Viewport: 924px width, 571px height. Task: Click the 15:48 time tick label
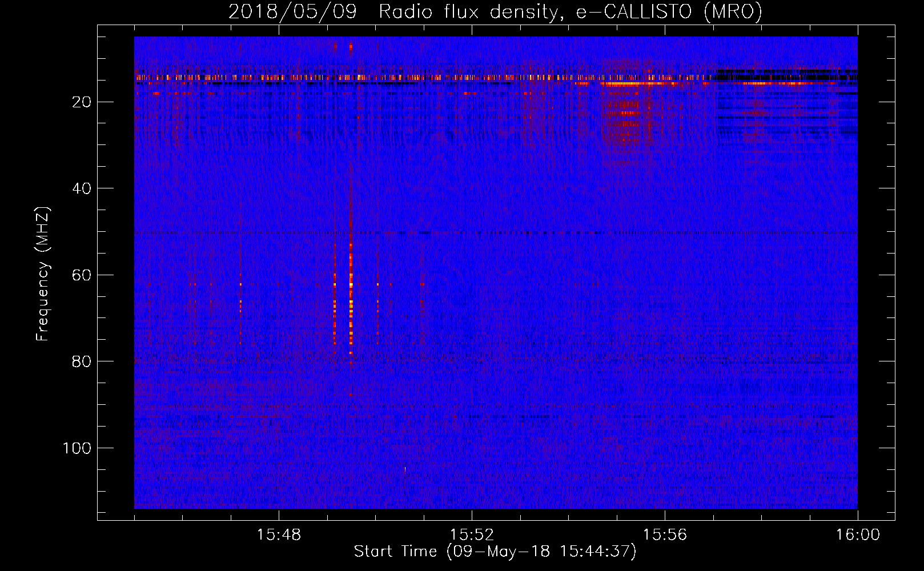point(279,535)
